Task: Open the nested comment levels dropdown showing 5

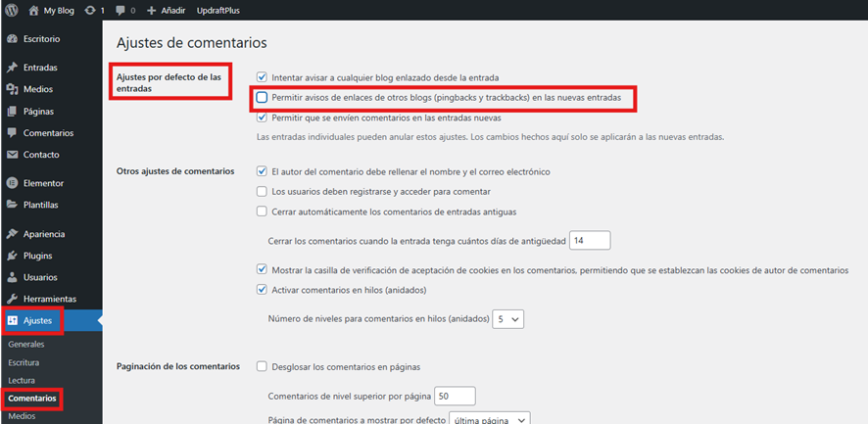Action: coord(507,319)
